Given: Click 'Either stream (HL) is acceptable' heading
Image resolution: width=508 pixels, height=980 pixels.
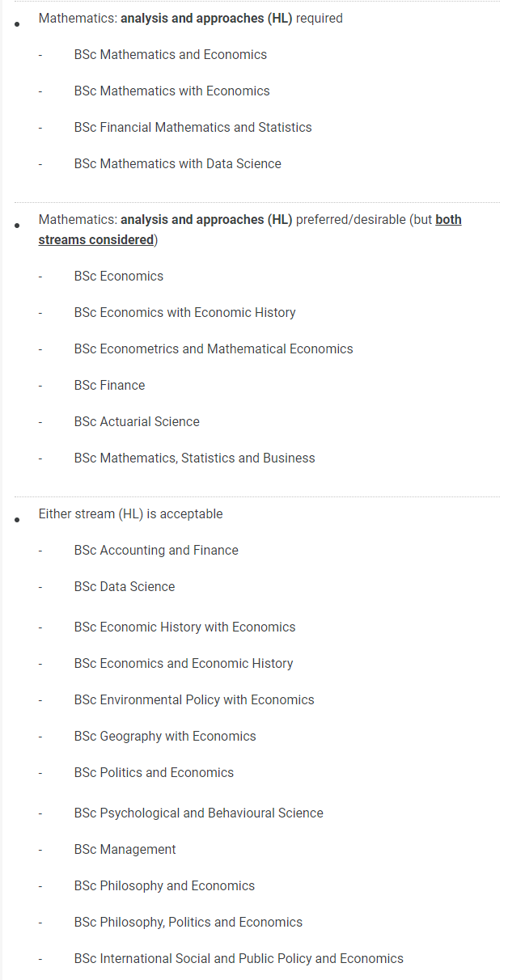Looking at the screenshot, I should click(130, 514).
